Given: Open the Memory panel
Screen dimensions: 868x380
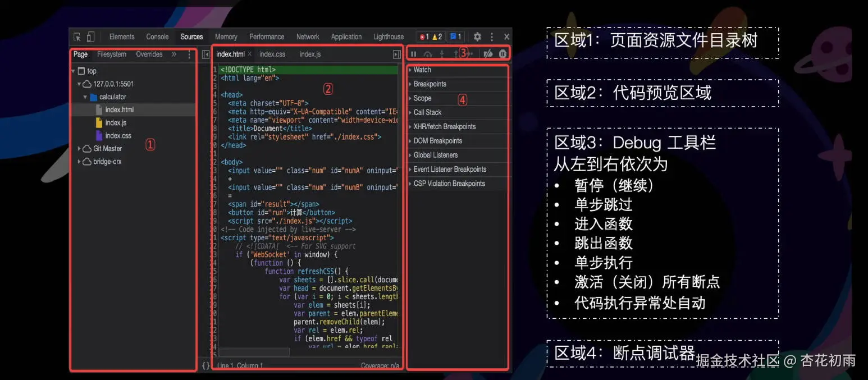Looking at the screenshot, I should [226, 37].
